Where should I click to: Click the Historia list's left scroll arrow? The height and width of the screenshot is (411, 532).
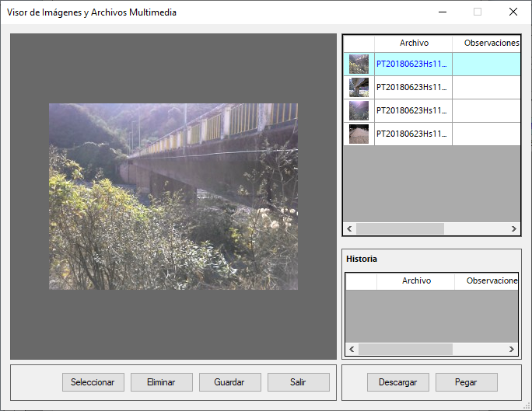pos(351,350)
